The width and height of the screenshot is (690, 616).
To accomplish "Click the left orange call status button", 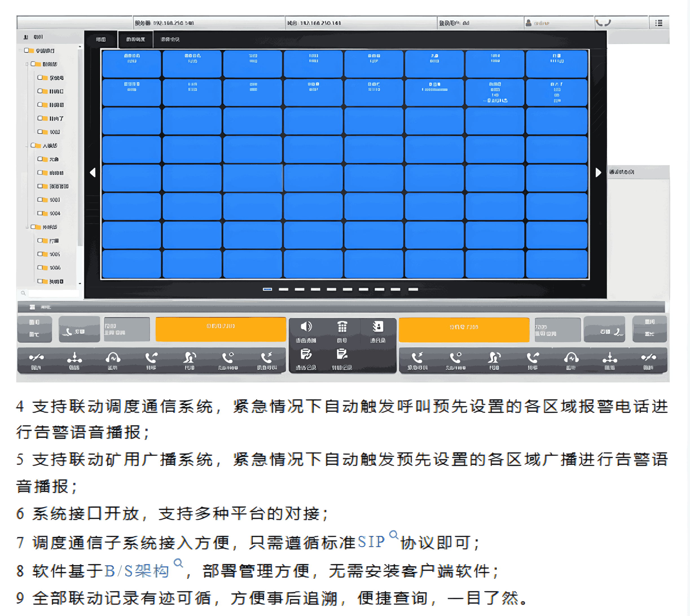I will point(220,329).
